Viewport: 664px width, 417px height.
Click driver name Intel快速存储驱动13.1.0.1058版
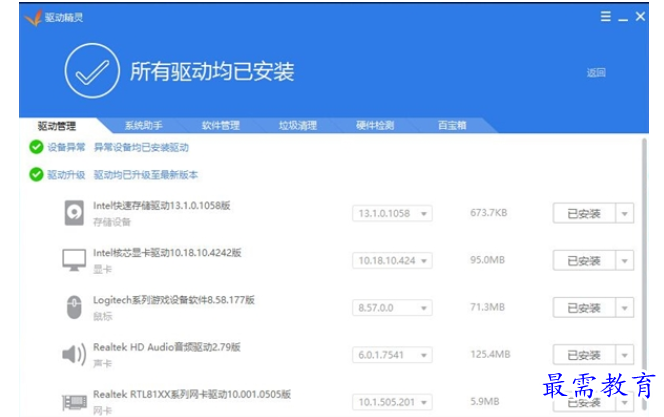(162, 206)
